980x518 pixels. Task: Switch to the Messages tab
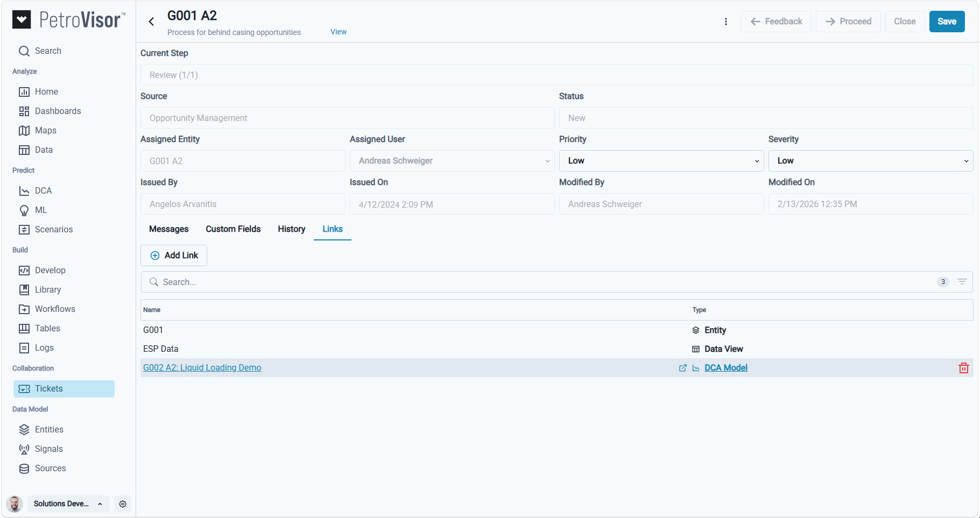pos(168,229)
